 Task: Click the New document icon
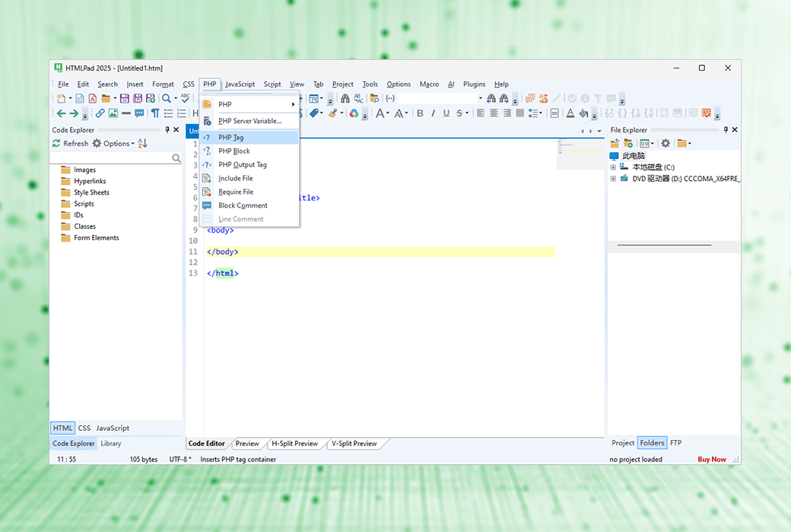pos(61,98)
